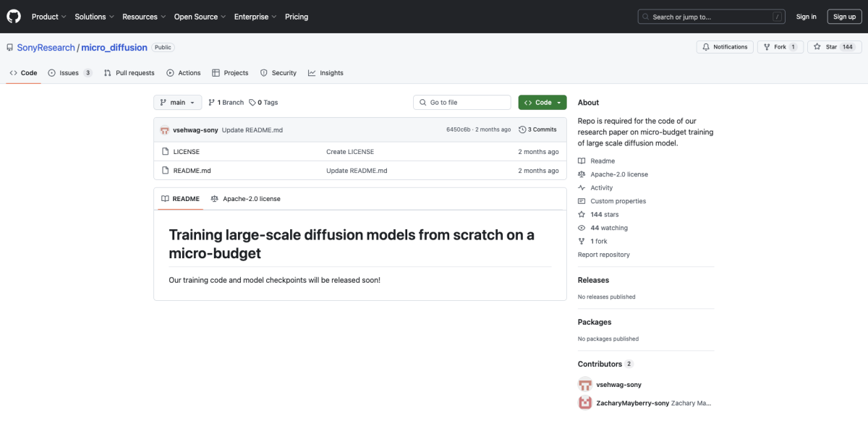
Task: Open the README.md file
Action: pyautogui.click(x=192, y=171)
